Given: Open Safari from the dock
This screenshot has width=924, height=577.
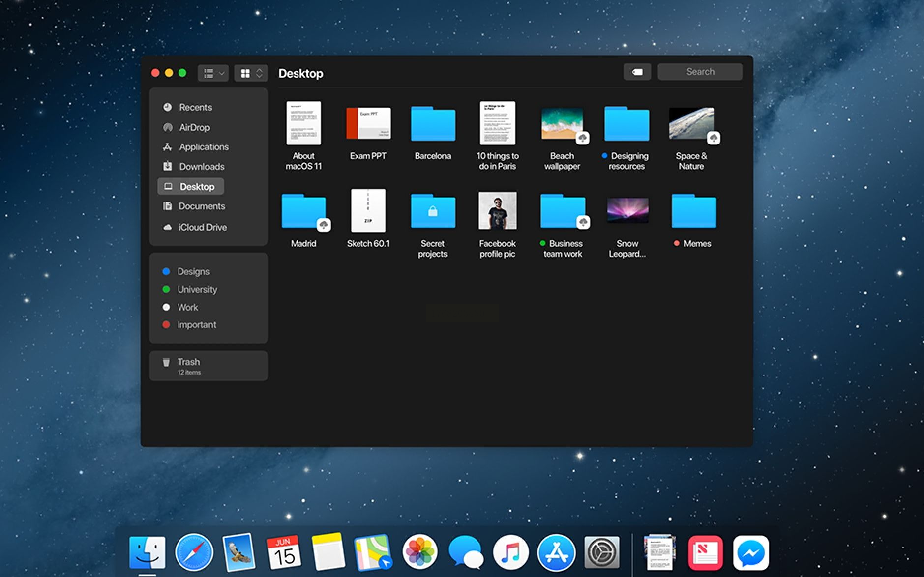Looking at the screenshot, I should (x=194, y=552).
